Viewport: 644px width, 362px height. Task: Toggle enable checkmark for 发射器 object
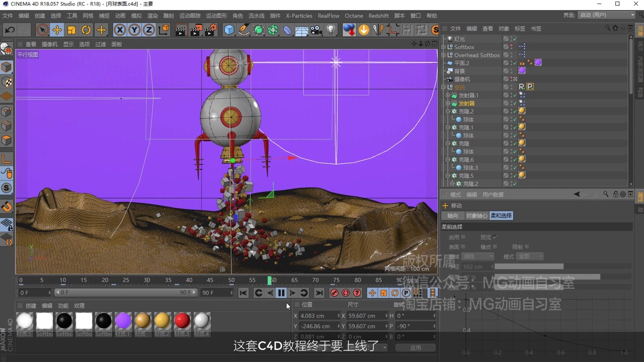pos(515,103)
